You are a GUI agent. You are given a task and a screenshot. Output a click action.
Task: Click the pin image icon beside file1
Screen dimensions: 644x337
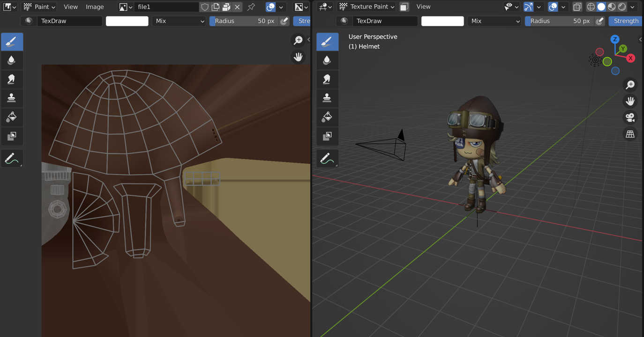[x=251, y=7]
